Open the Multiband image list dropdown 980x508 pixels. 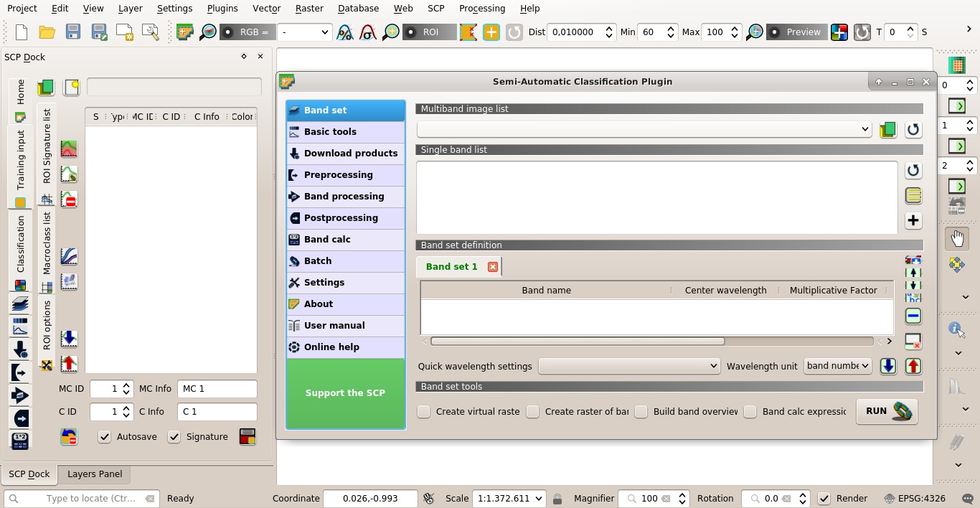coord(644,129)
